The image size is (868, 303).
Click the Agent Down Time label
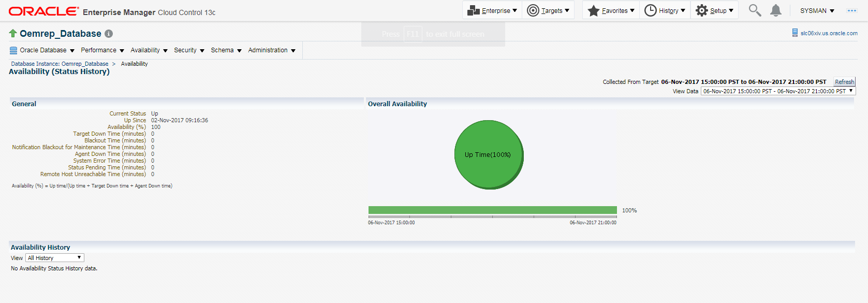pyautogui.click(x=110, y=154)
